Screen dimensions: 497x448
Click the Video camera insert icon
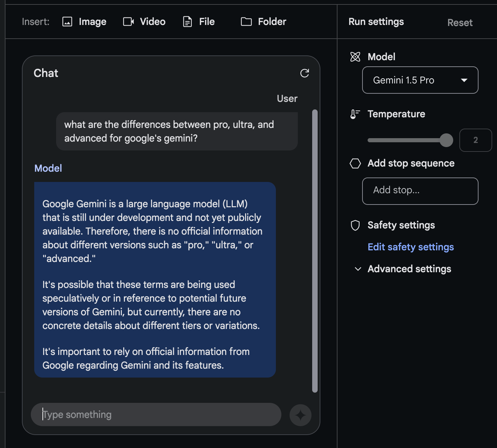[128, 22]
